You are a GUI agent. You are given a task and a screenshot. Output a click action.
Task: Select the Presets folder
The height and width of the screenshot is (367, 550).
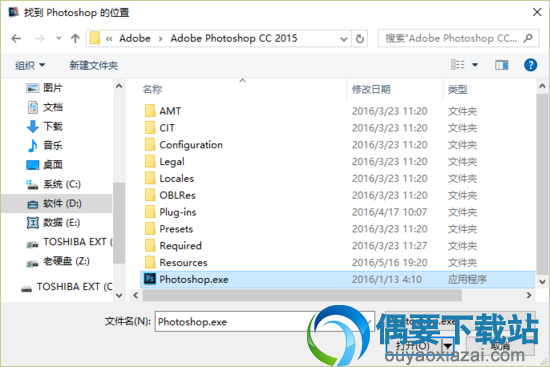(x=169, y=229)
